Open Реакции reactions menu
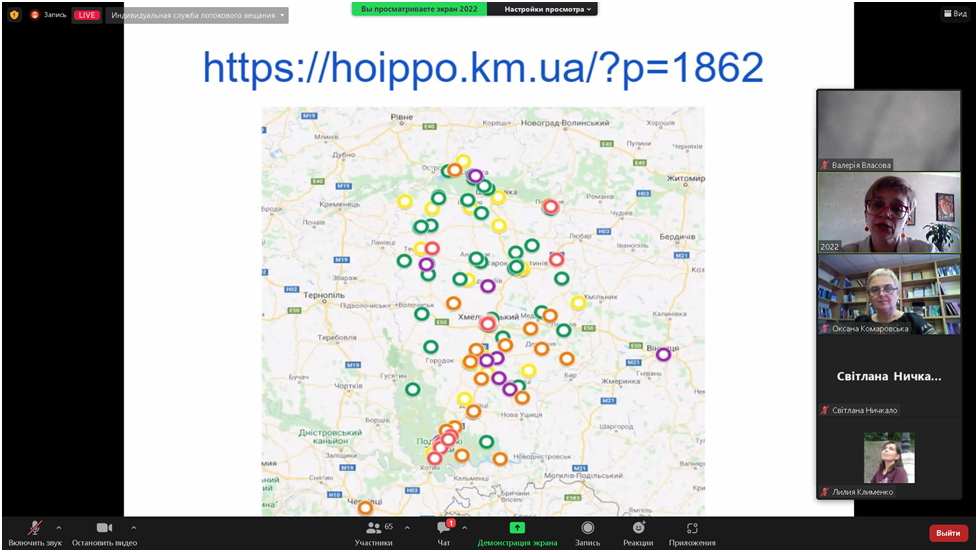Viewport: 978px width, 552px height. coord(638,535)
